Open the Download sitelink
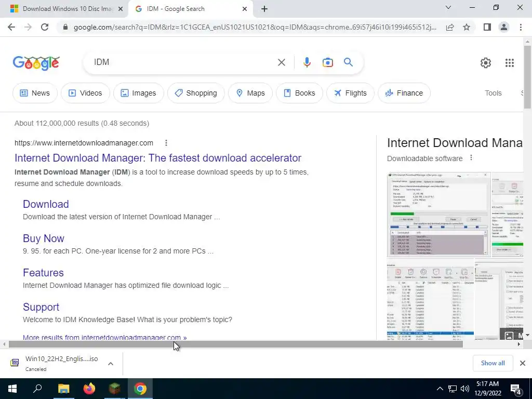This screenshot has height=399, width=532. [x=46, y=204]
